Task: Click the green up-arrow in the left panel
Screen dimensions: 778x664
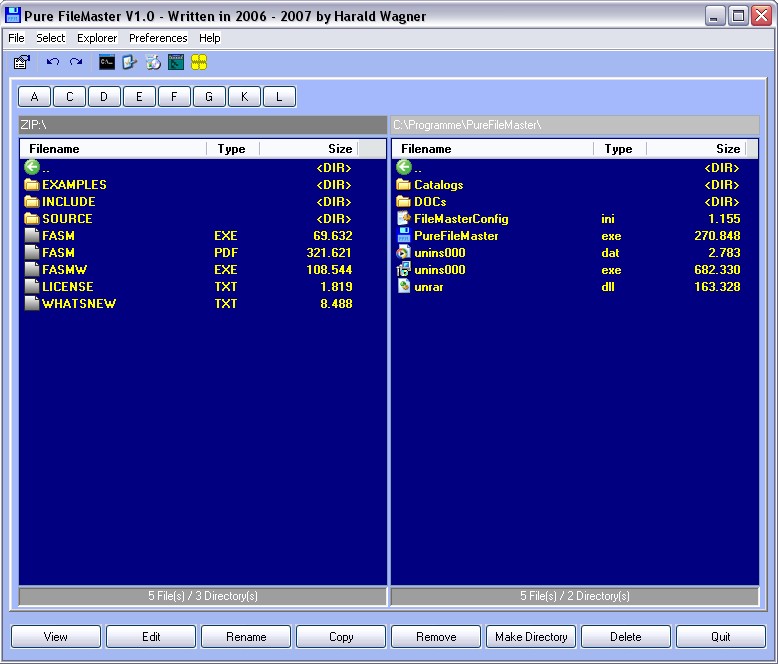Action: 31,168
